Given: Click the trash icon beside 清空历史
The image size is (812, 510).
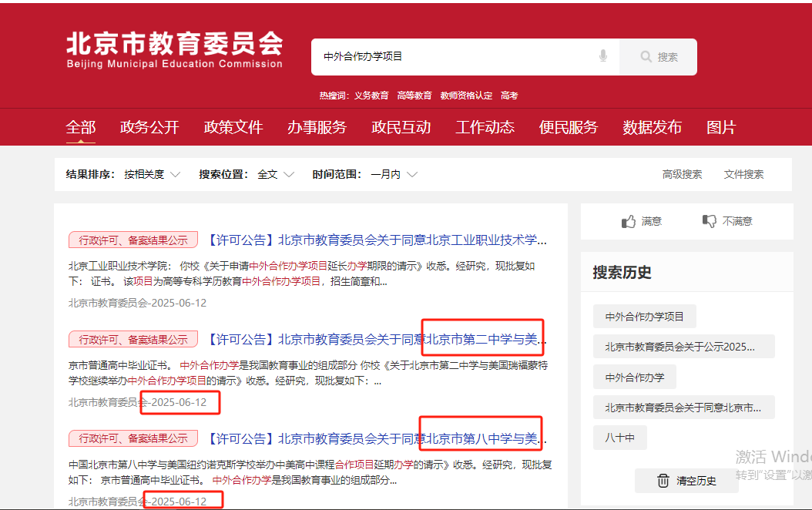Looking at the screenshot, I should [x=663, y=481].
